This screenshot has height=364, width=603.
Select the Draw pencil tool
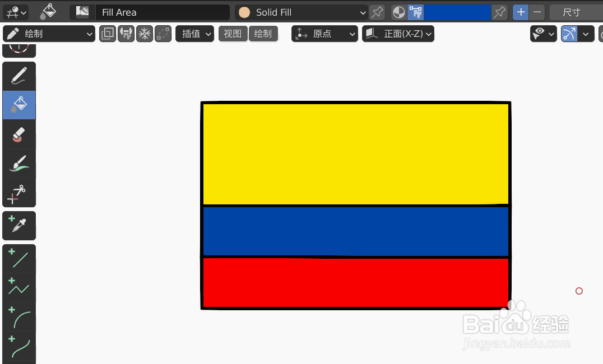pyautogui.click(x=19, y=76)
